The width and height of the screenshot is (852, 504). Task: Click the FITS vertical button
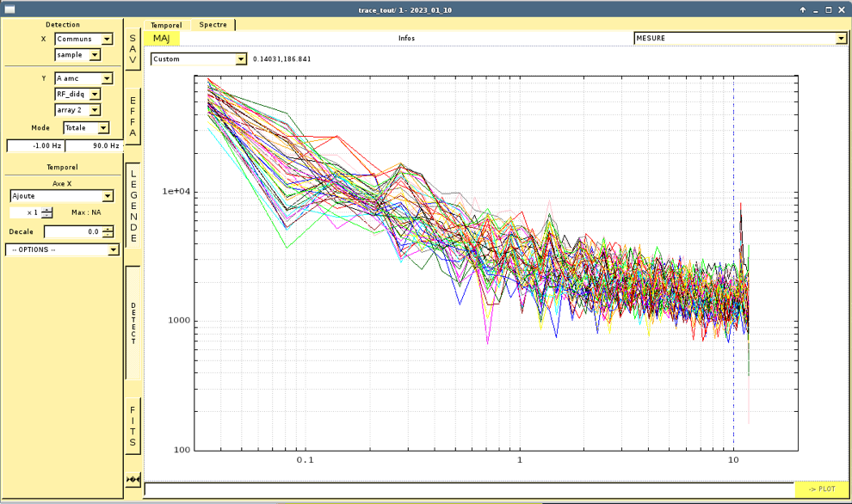[133, 427]
